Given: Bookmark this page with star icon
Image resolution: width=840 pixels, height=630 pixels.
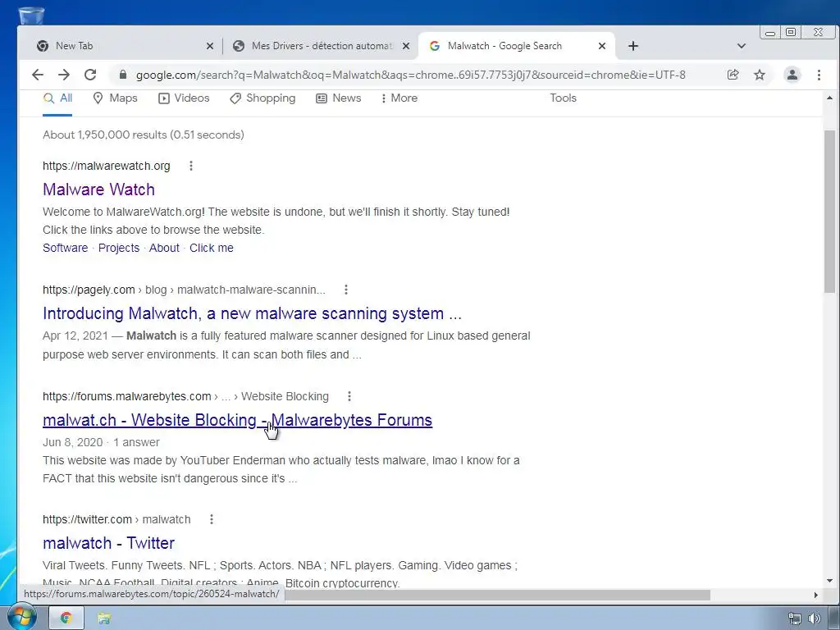Looking at the screenshot, I should click(x=759, y=75).
